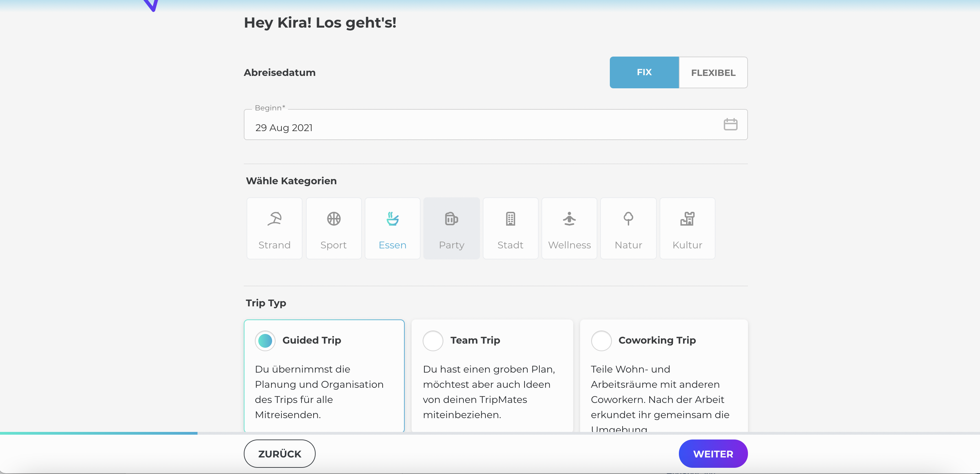Click the Beginn date input field
The height and width of the screenshot is (474, 980).
point(457,127)
